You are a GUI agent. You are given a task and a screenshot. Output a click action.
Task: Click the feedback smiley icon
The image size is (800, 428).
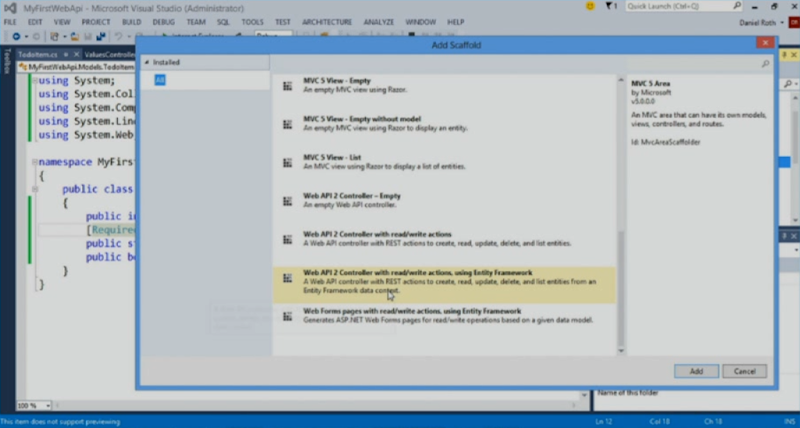(x=590, y=6)
